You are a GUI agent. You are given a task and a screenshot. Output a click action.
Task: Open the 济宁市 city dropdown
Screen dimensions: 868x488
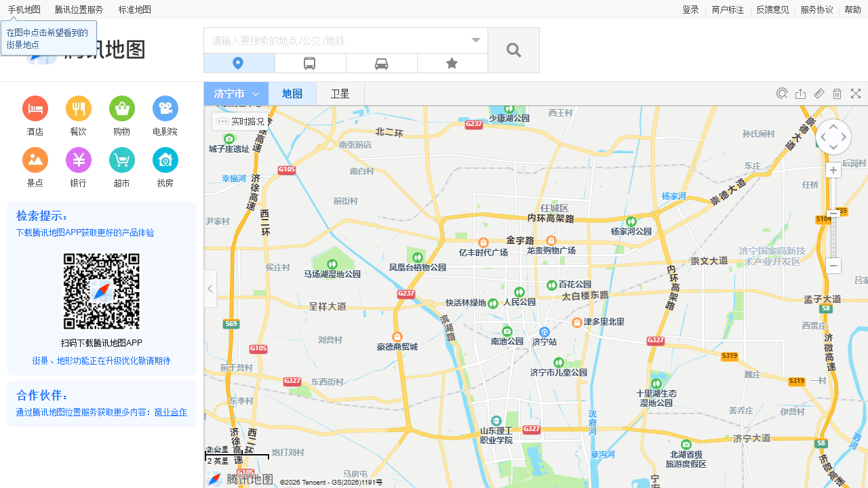point(236,94)
